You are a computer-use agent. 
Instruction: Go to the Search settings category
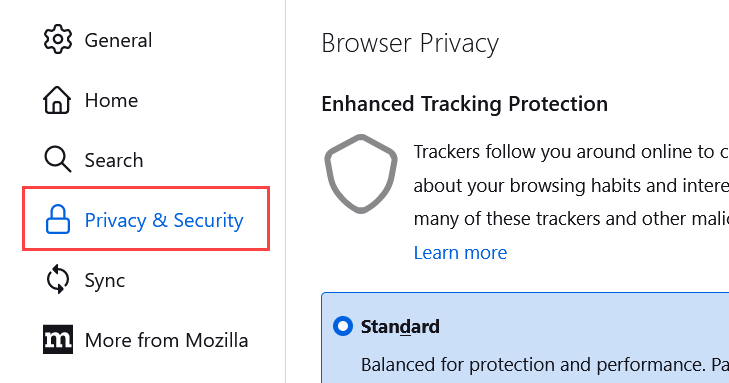(x=114, y=160)
